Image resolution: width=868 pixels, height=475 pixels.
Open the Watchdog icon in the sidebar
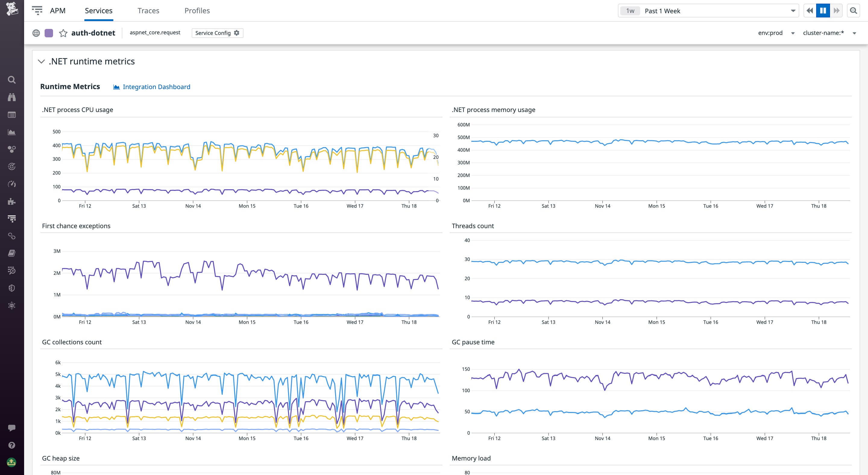12,97
